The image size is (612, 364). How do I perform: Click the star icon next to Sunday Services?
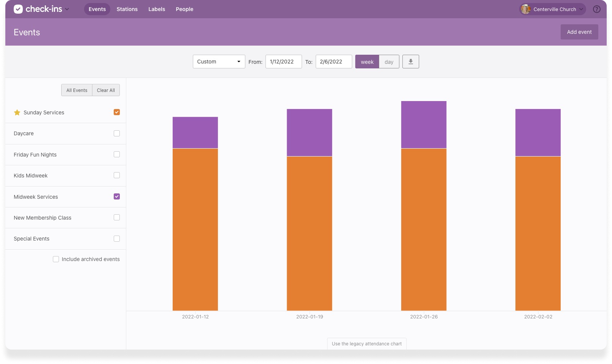[17, 112]
